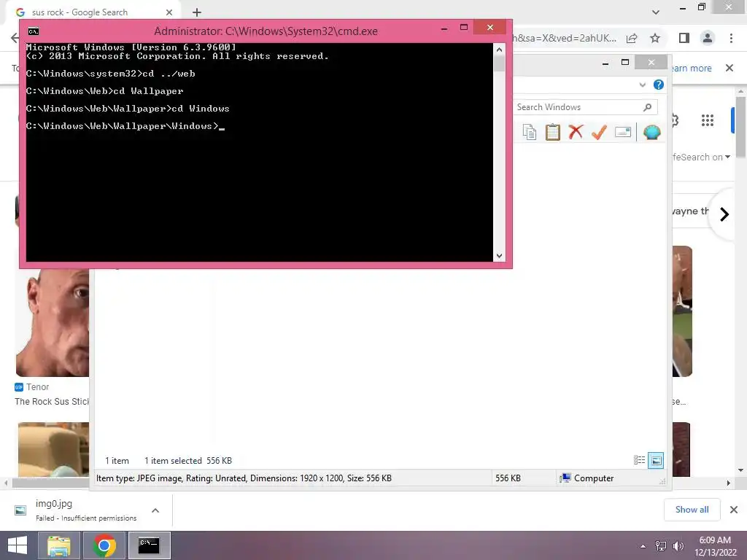The height and width of the screenshot is (560, 747).
Task: Click the Paste clipboard icon in Explorer toolbar
Action: [x=553, y=132]
